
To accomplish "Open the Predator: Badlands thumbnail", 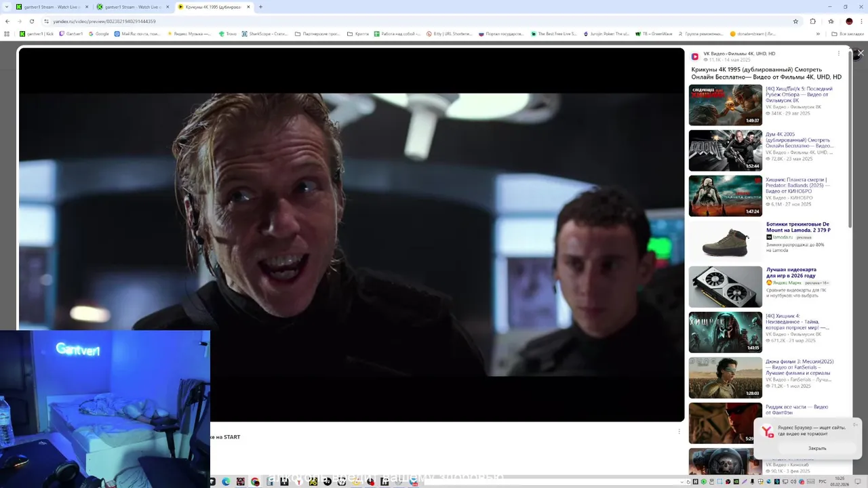I will tap(726, 196).
